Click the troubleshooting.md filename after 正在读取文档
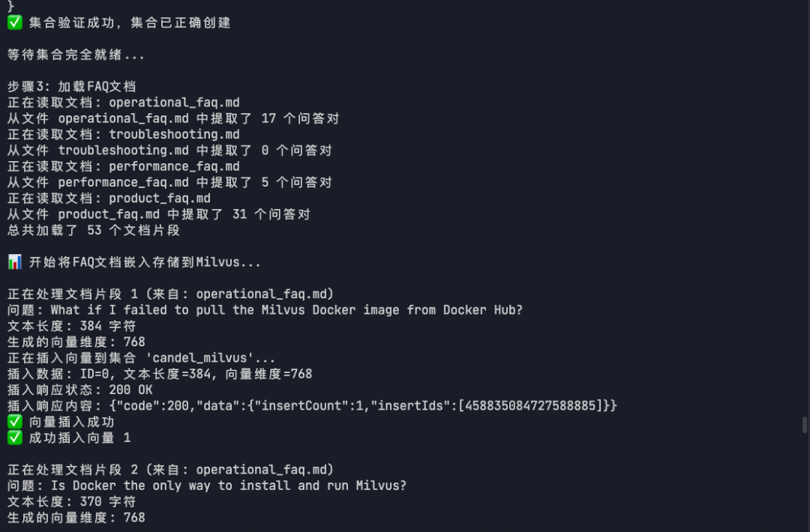This screenshot has width=810, height=532. coord(174,135)
